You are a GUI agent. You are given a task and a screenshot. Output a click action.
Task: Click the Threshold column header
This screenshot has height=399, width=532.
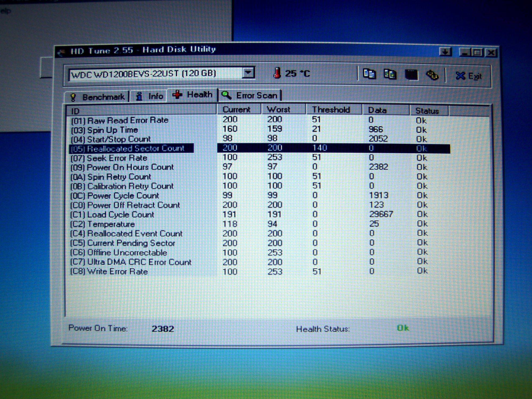[334, 110]
